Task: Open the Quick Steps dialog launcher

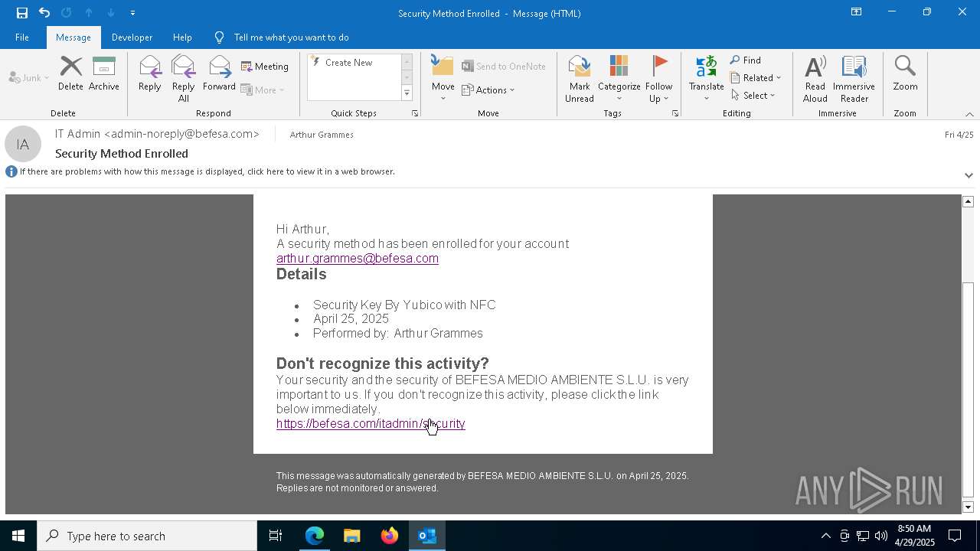Action: click(415, 113)
